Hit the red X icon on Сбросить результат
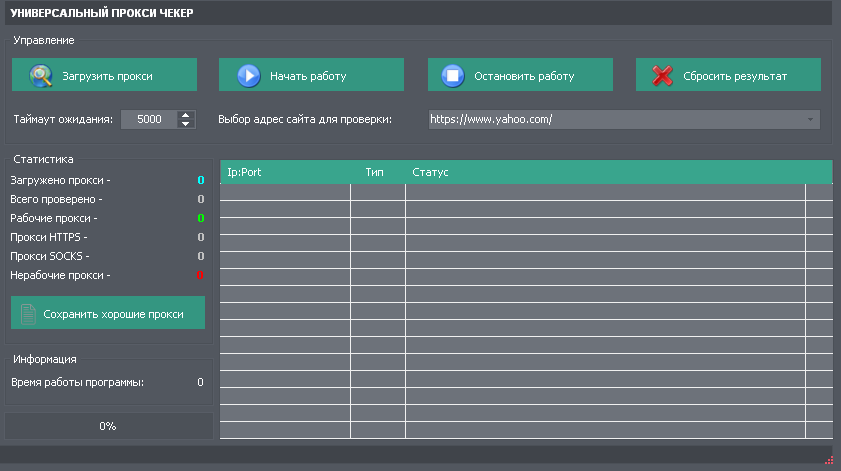Viewport: 841px width, 471px height. coord(662,76)
